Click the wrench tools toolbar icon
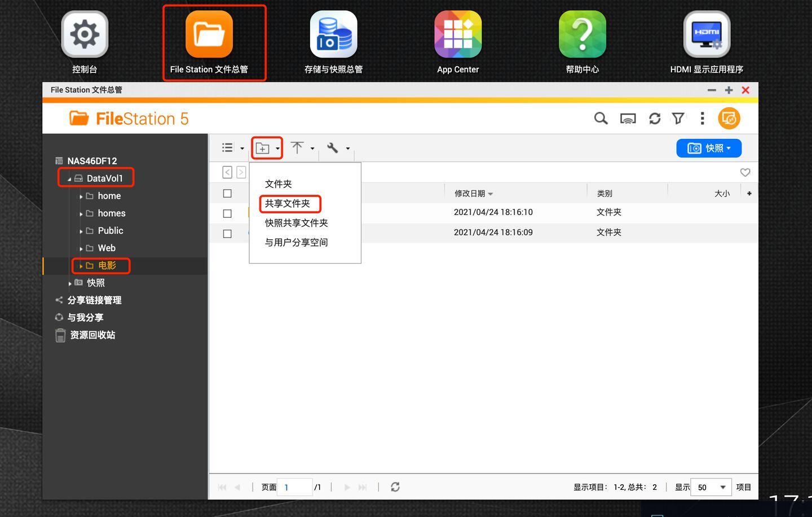The height and width of the screenshot is (517, 812). click(333, 148)
